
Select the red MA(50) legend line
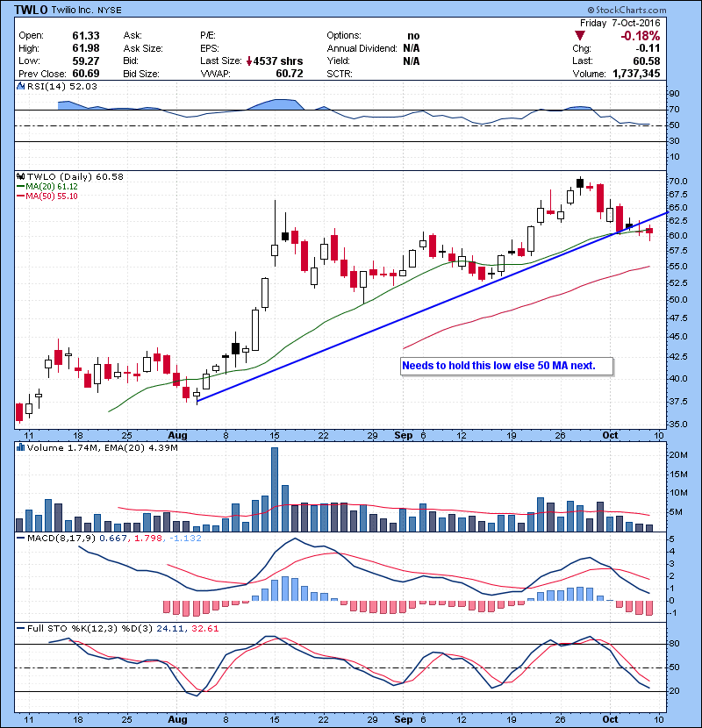click(21, 196)
